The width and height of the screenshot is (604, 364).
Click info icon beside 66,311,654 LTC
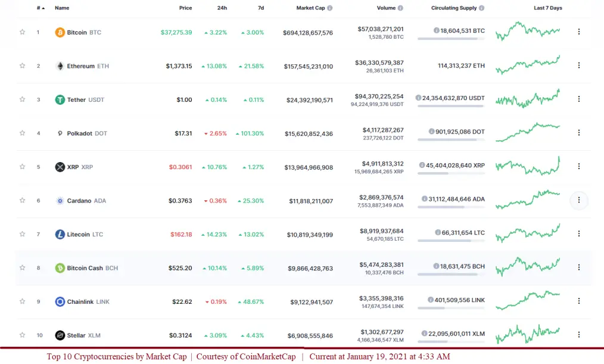pos(438,232)
